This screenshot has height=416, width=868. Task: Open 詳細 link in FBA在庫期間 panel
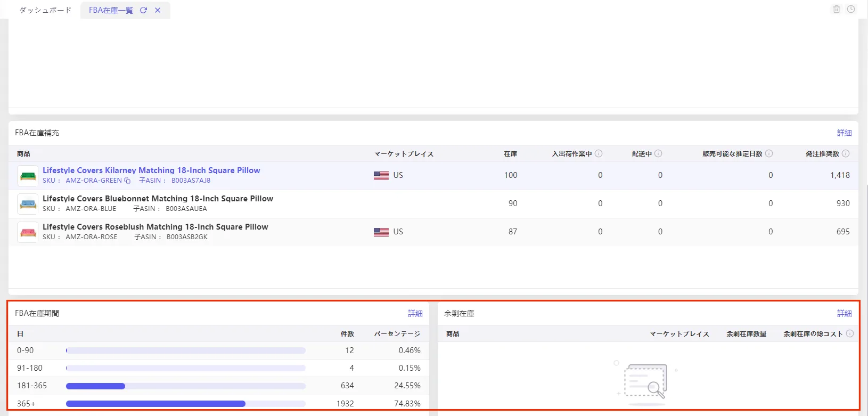(x=415, y=313)
